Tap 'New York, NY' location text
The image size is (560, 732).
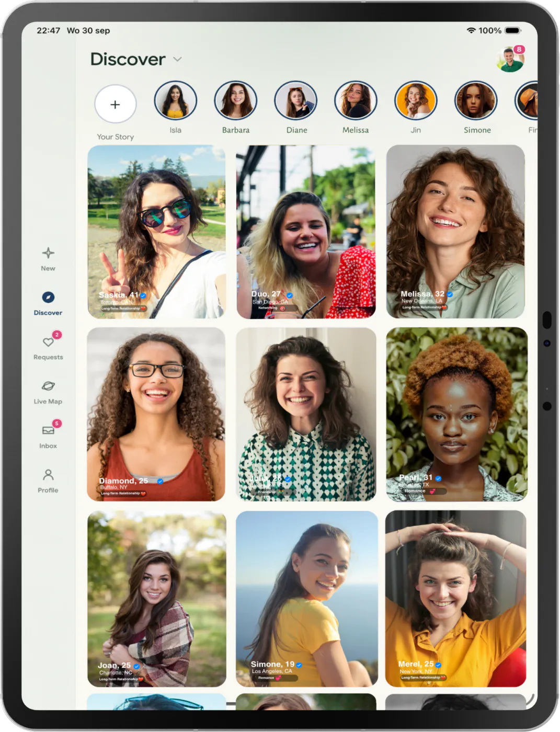pos(416,671)
